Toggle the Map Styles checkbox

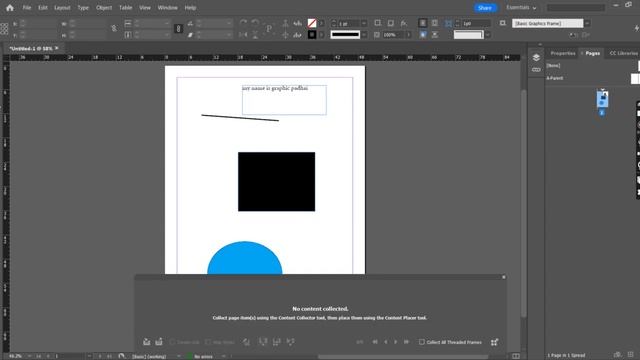point(208,342)
